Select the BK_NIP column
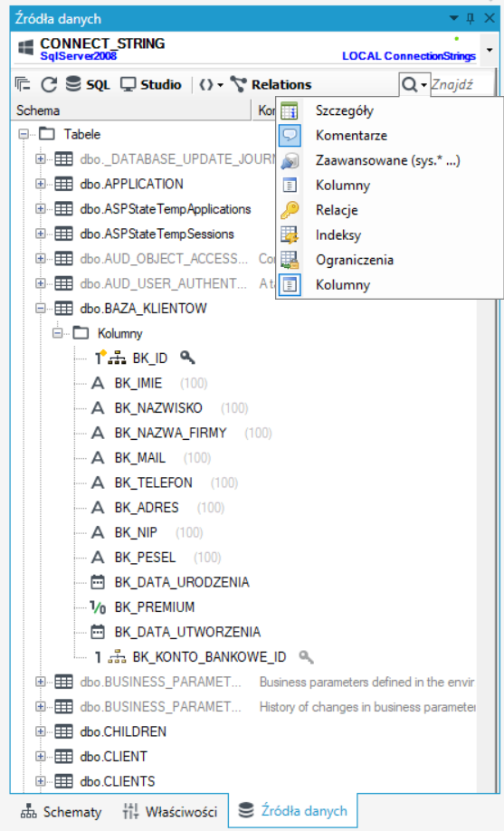Screen dimensions: 504x831 137,532
